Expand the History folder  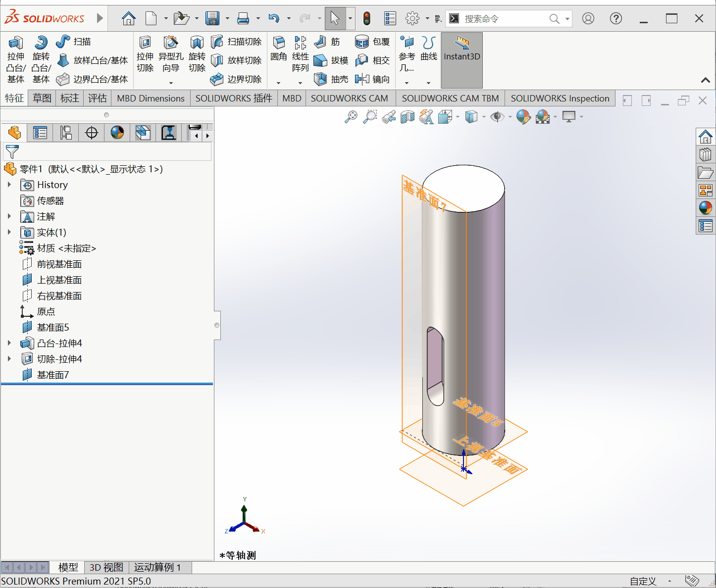[9, 185]
